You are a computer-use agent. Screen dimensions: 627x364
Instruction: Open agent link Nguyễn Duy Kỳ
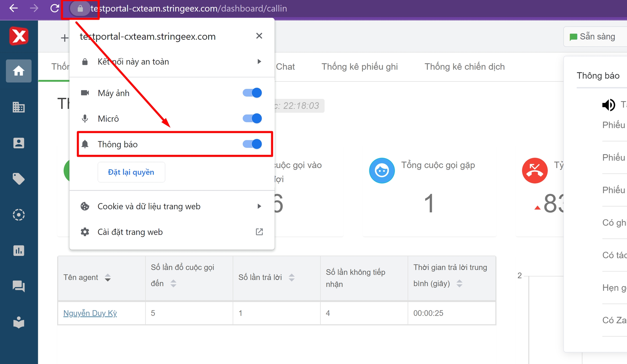click(x=90, y=313)
